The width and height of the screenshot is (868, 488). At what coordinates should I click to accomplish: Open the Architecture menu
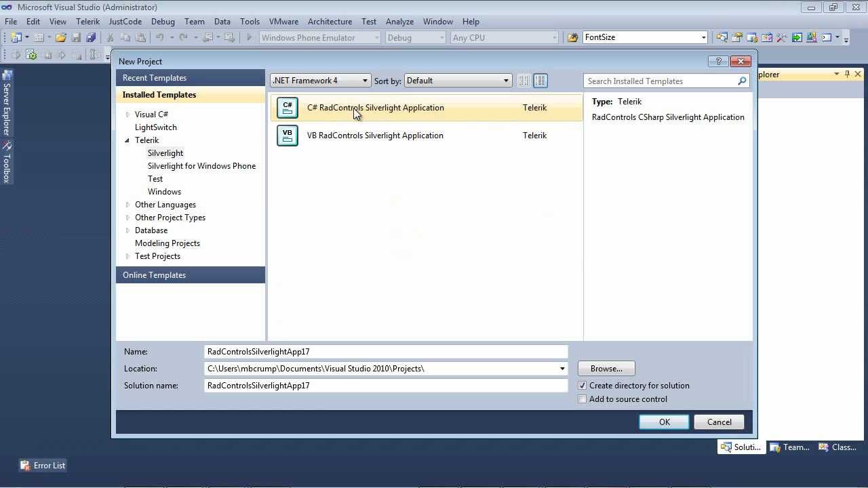point(330,22)
